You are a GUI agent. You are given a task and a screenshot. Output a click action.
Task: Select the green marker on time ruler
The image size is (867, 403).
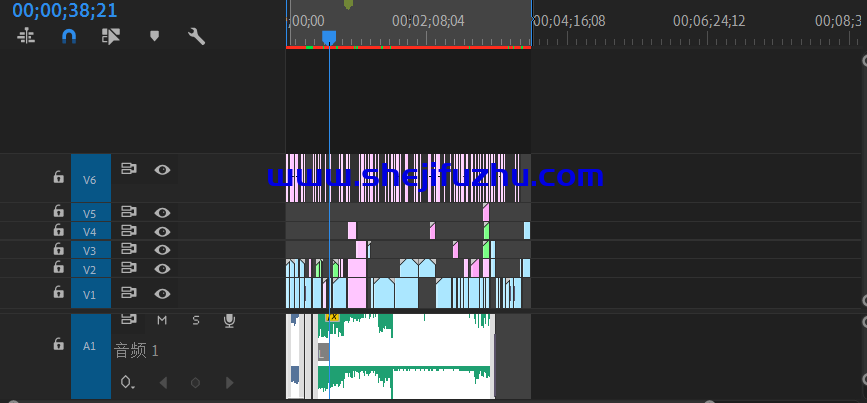point(348,4)
